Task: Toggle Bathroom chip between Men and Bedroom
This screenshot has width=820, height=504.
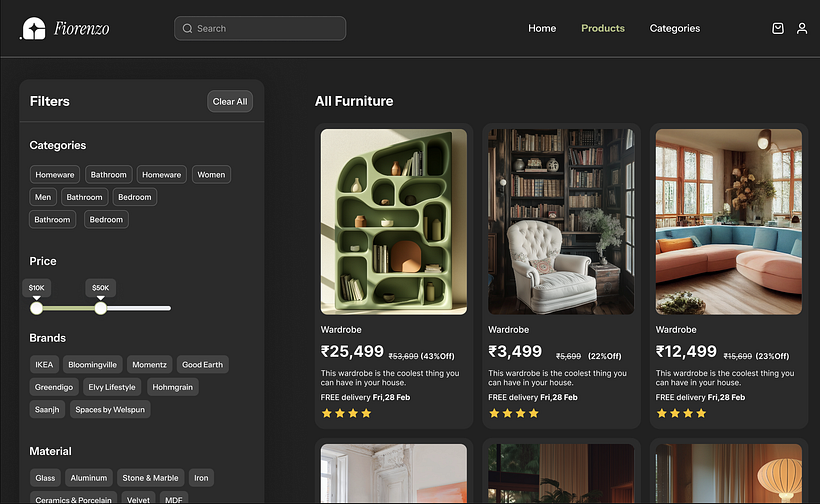Action: tap(84, 197)
